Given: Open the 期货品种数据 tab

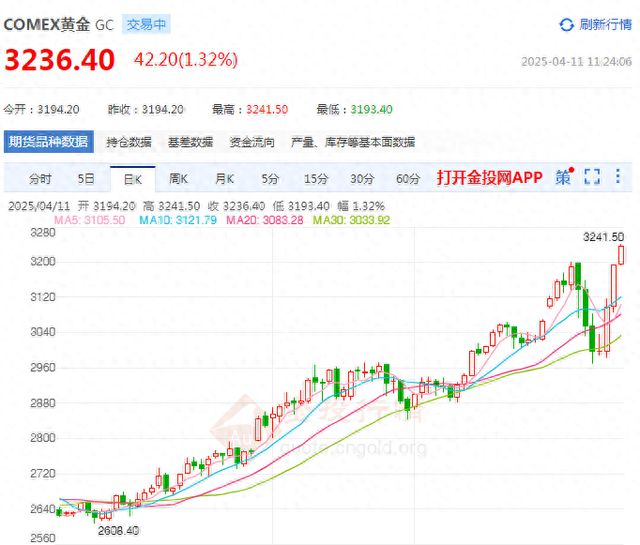Looking at the screenshot, I should click(x=49, y=142).
